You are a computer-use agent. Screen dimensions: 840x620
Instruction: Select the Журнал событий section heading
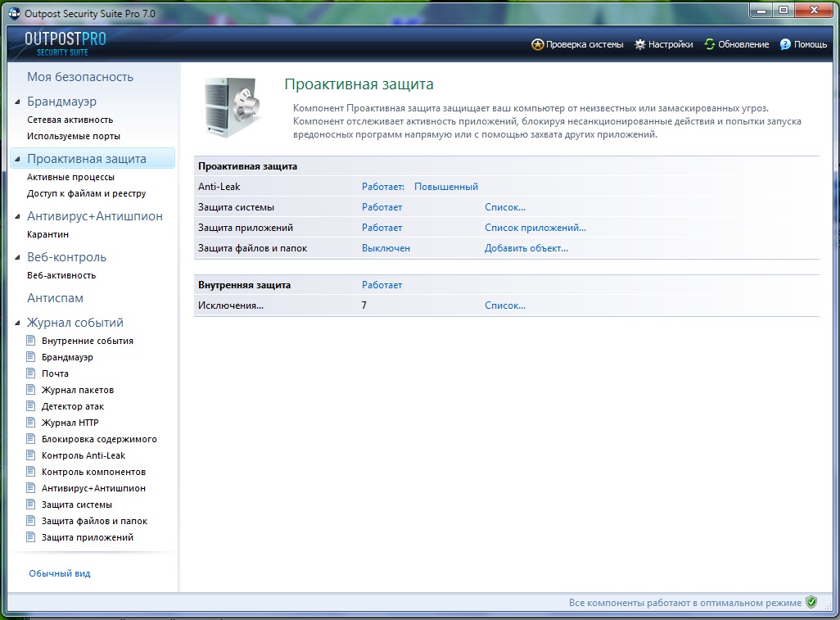(75, 323)
